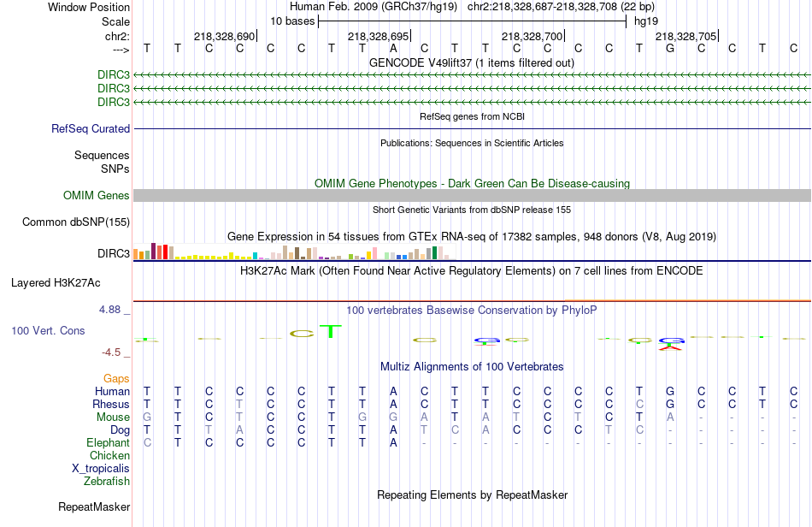The width and height of the screenshot is (812, 527).
Task: Open the H3K27Ac Mark ENCODE track title
Action: [472, 270]
